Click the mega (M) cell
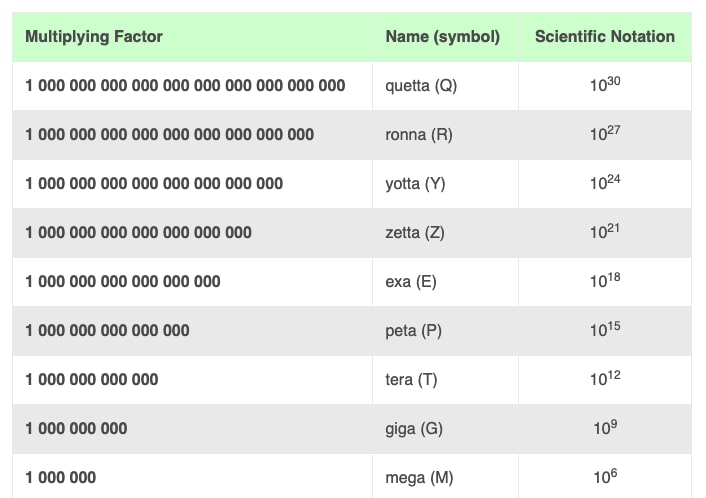Viewport: 706px width, 498px height. pos(419,478)
